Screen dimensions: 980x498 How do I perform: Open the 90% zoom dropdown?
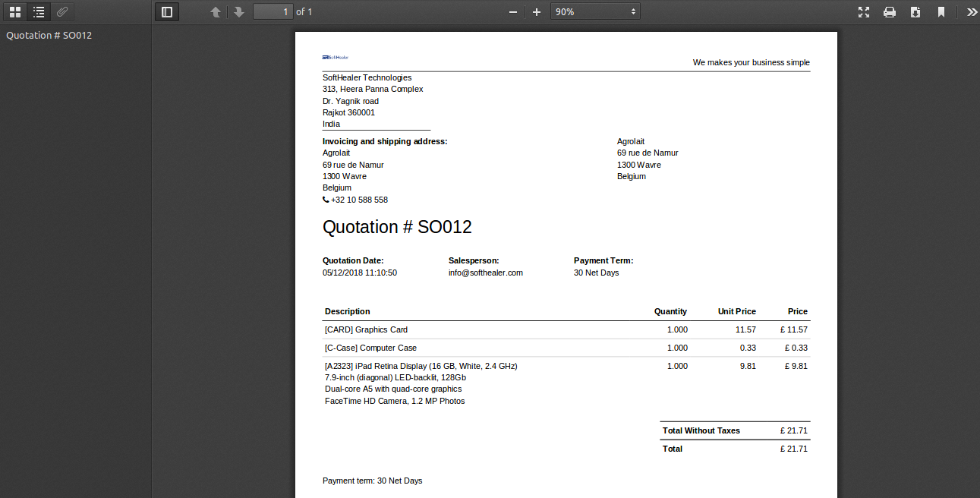click(595, 11)
